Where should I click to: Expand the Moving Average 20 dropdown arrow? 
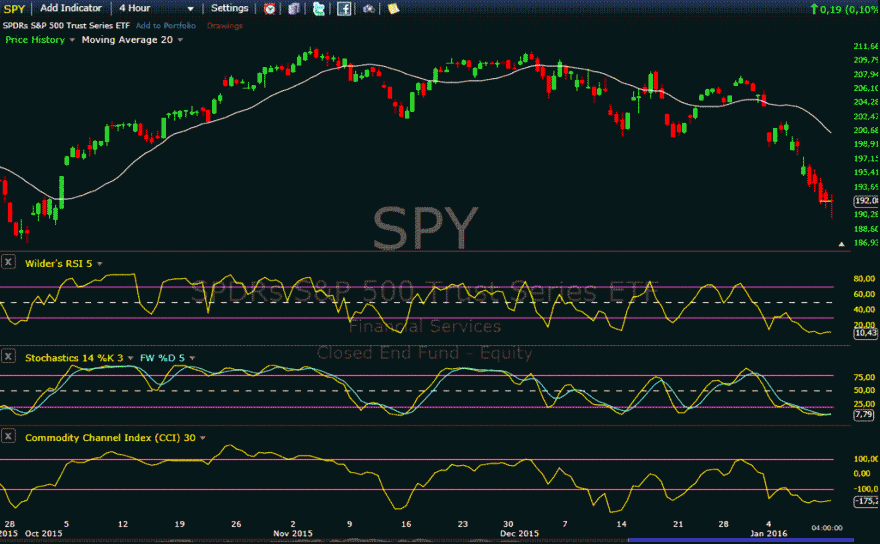tap(180, 40)
